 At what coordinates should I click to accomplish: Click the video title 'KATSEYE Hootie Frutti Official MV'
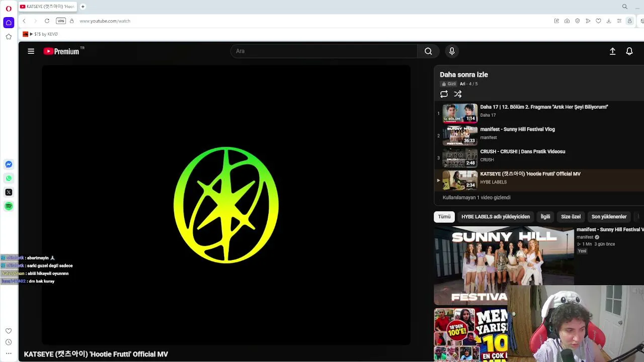(96, 354)
